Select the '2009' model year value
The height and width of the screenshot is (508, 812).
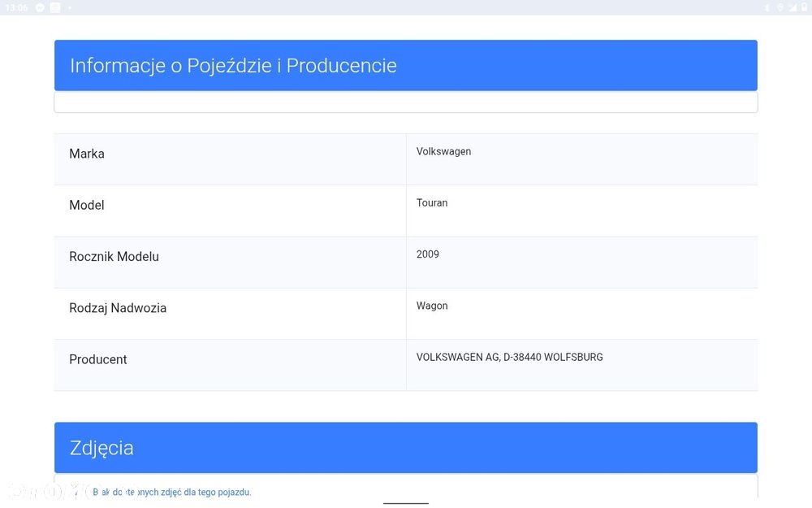428,254
